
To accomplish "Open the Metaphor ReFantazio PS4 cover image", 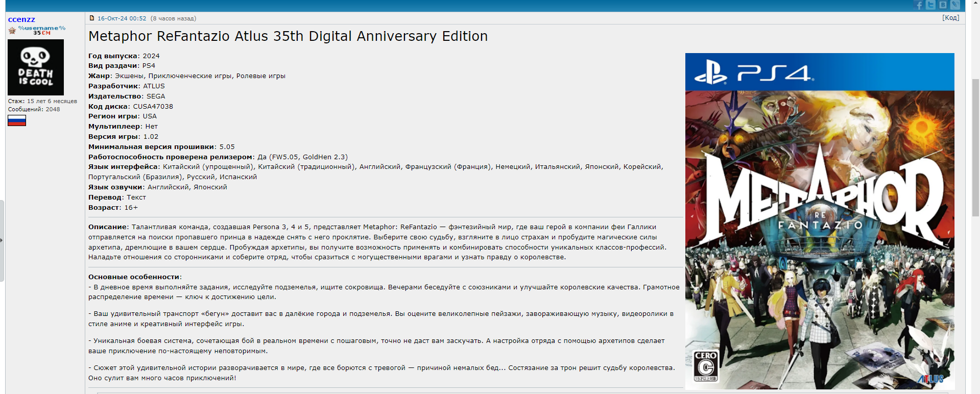I will (x=820, y=221).
